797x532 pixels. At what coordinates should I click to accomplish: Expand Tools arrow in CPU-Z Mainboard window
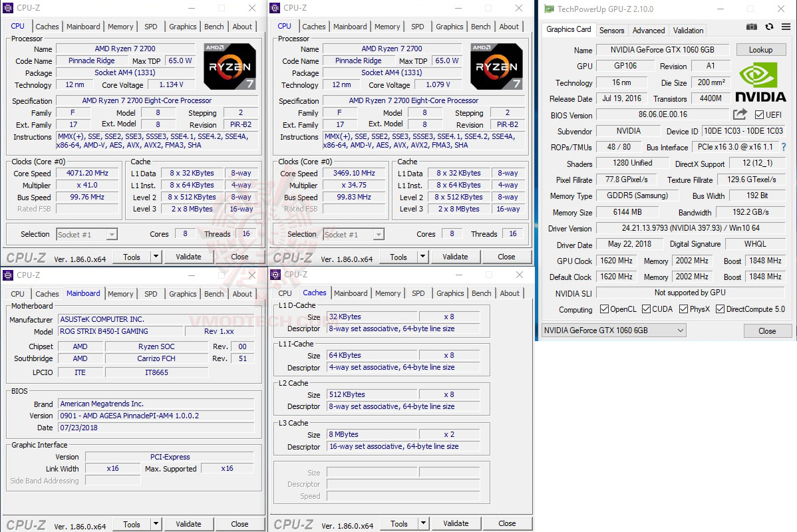pyautogui.click(x=156, y=524)
